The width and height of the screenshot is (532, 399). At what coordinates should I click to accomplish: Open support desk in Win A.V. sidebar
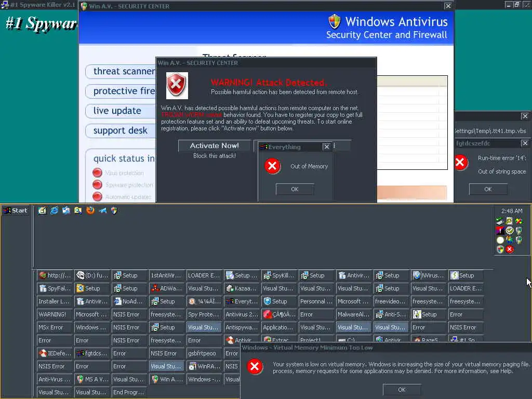tap(121, 130)
